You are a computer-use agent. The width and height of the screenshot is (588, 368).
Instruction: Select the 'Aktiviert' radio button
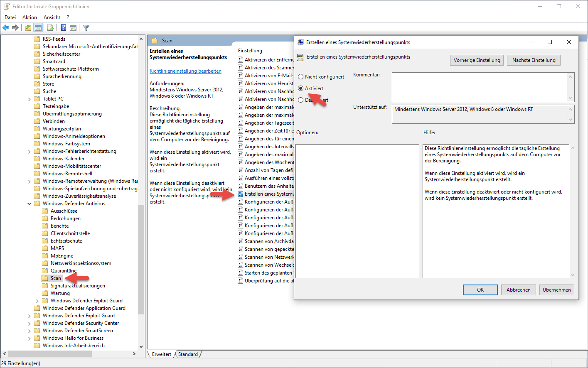[x=301, y=88]
